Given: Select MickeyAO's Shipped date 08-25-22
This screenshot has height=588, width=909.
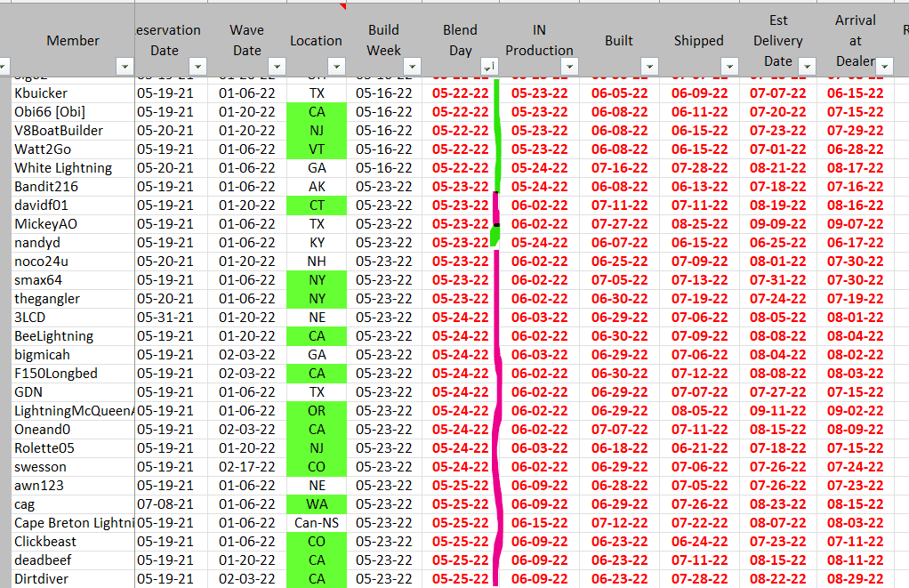Looking at the screenshot, I should 699,224.
